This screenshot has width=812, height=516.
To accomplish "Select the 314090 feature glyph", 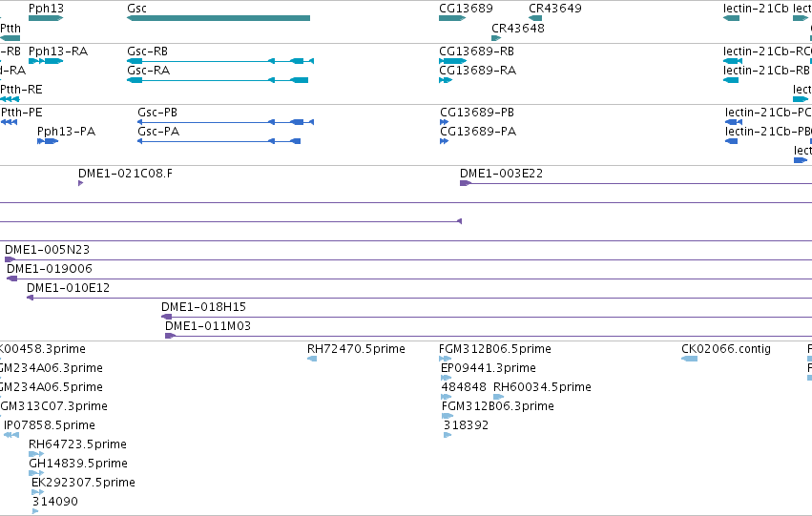I will tap(35, 512).
